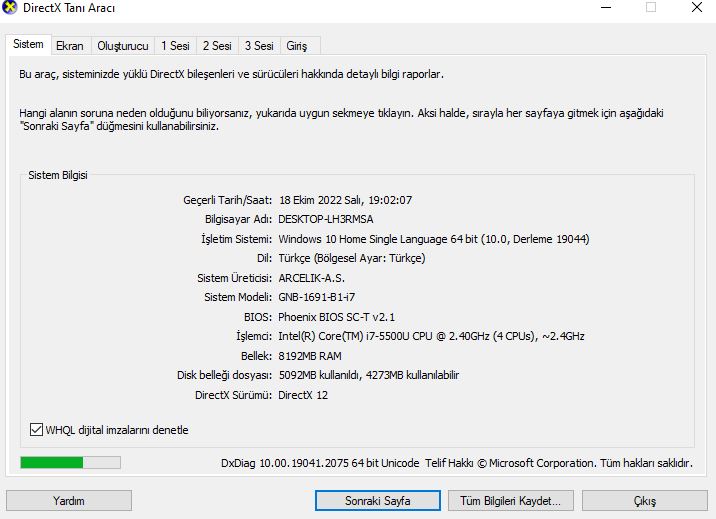This screenshot has width=716, height=519.
Task: Click Tüm Bilgileri Kaydet button
Action: pos(511,501)
